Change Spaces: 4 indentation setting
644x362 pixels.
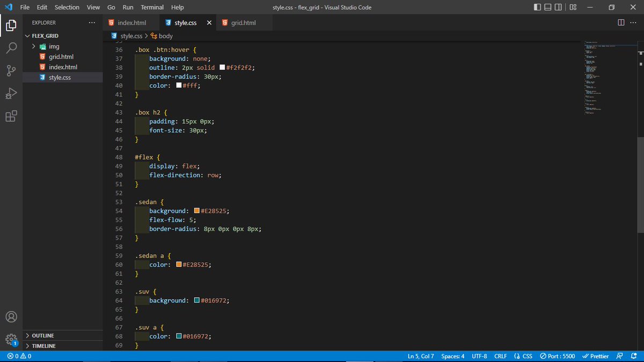[x=453, y=356]
